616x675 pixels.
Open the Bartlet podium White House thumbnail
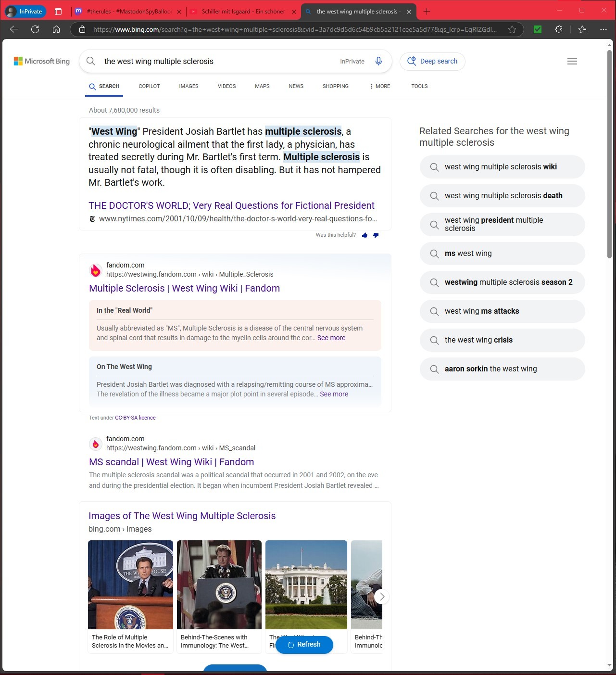tap(130, 585)
